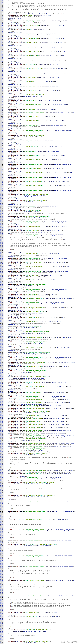
Task: Click the OP_ACTIVATE_VPN constant declaration line
Action: click(35, 254)
